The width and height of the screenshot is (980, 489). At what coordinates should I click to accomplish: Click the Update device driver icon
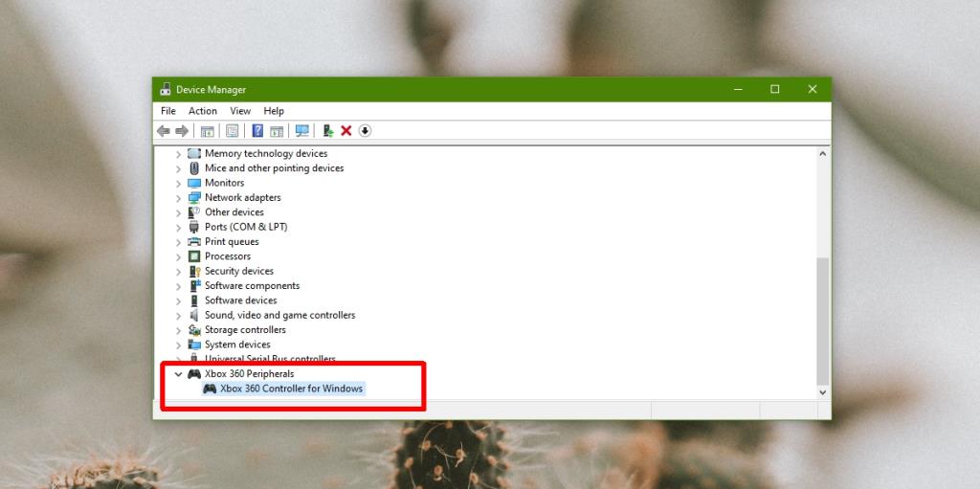[x=327, y=130]
